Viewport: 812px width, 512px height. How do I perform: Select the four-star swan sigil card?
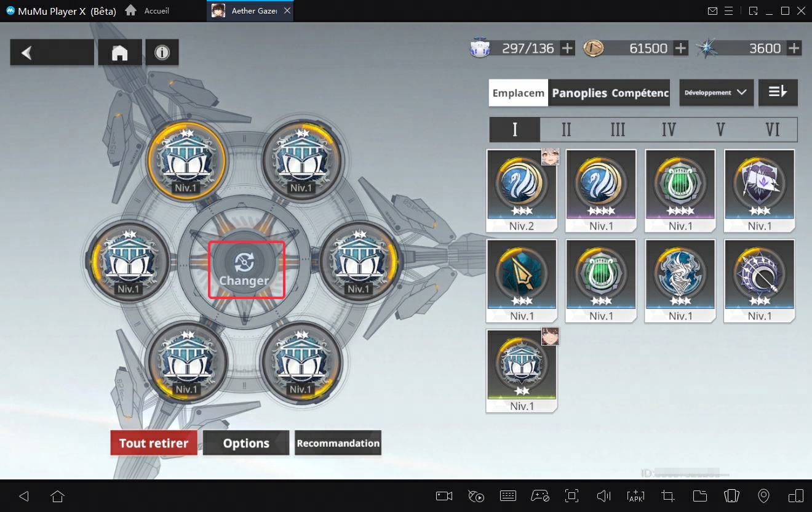pyautogui.click(x=601, y=191)
